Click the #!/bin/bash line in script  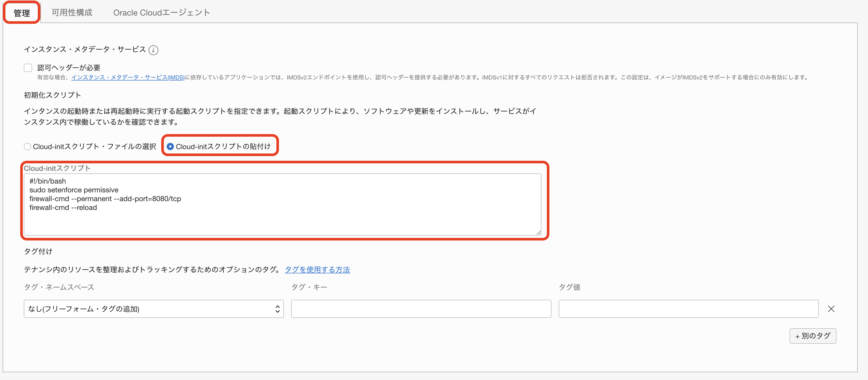pyautogui.click(x=48, y=181)
